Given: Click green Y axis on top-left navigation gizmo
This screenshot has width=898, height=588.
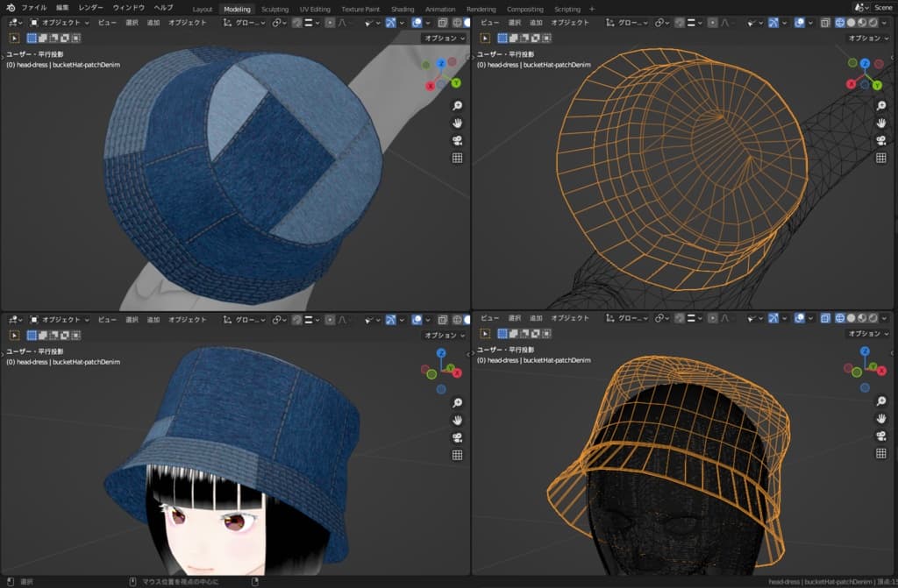Looking at the screenshot, I should click(x=456, y=82).
